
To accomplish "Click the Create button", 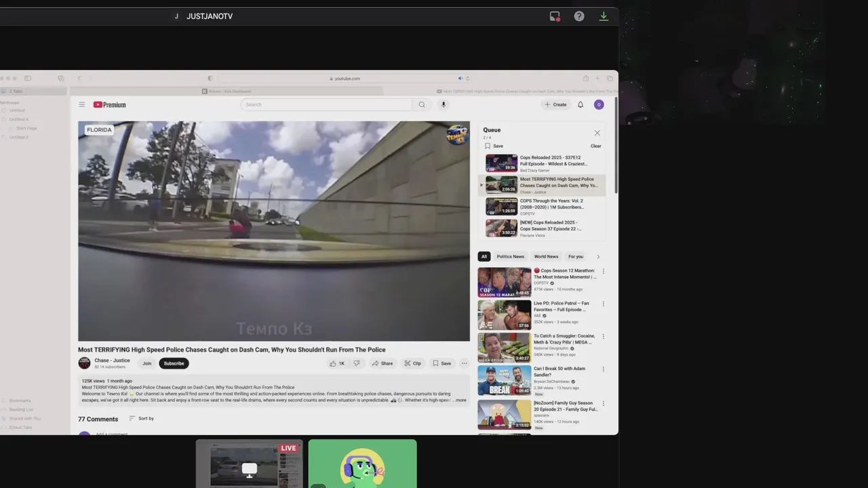I will pyautogui.click(x=555, y=104).
